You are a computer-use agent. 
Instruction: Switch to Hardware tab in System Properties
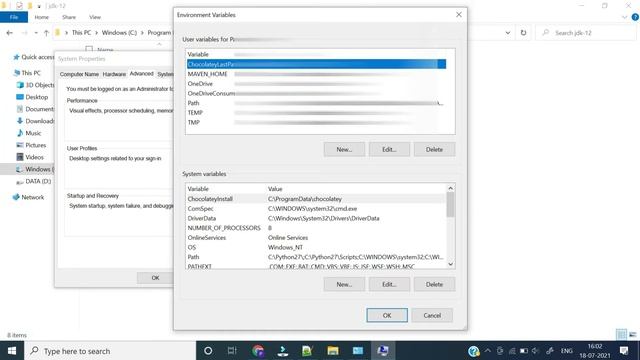114,74
